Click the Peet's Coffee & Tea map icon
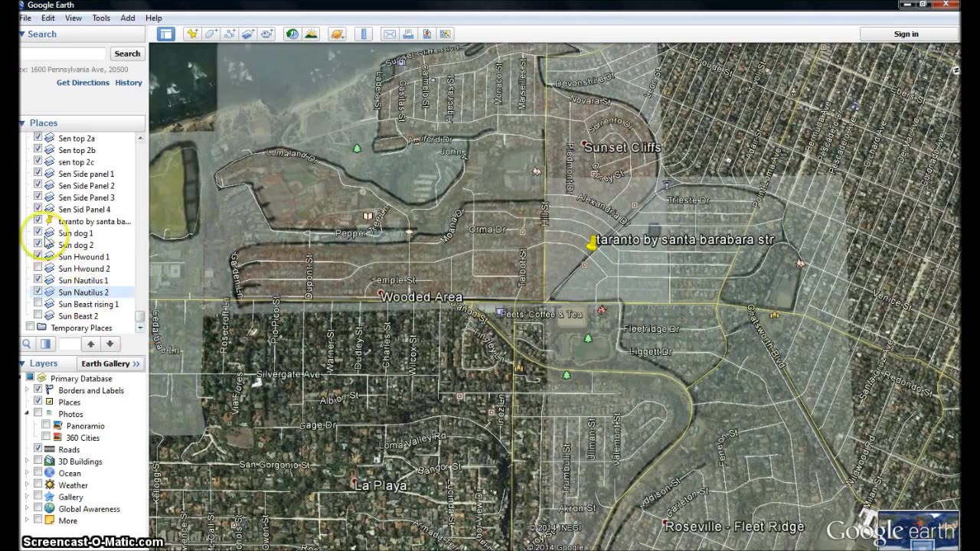 (x=501, y=312)
